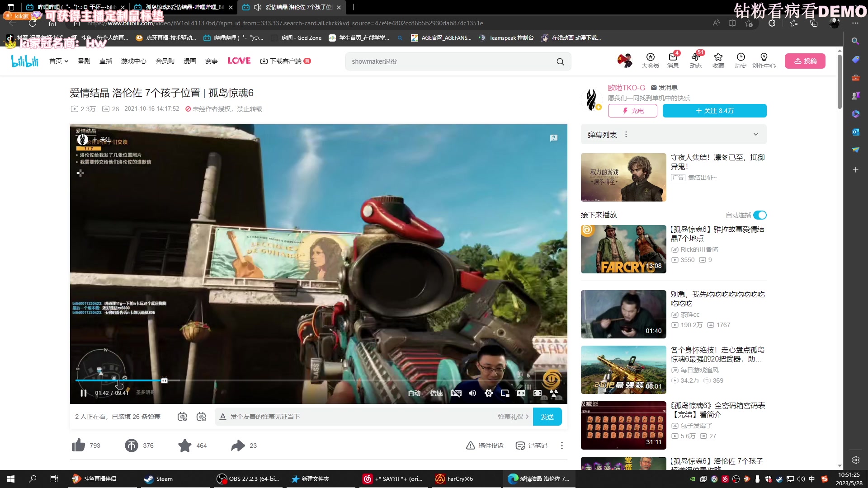The height and width of the screenshot is (488, 868).
Task: Open the 历史 watch history icon
Action: (x=741, y=61)
